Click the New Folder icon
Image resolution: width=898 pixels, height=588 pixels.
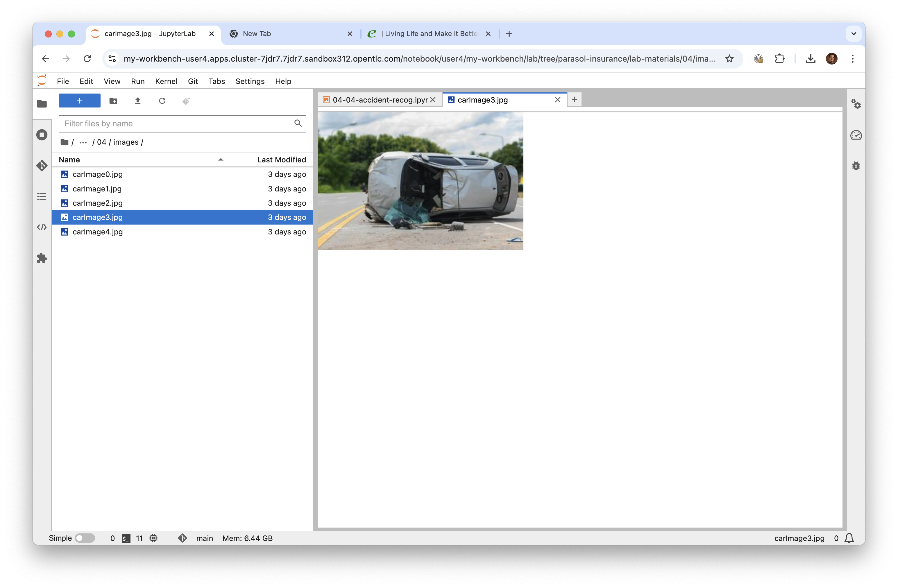tap(113, 101)
